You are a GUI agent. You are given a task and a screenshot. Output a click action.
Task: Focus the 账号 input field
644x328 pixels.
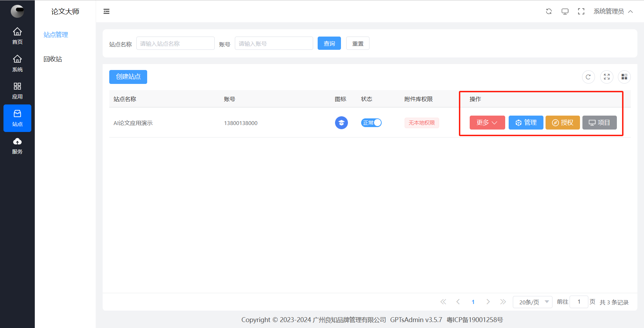[274, 43]
